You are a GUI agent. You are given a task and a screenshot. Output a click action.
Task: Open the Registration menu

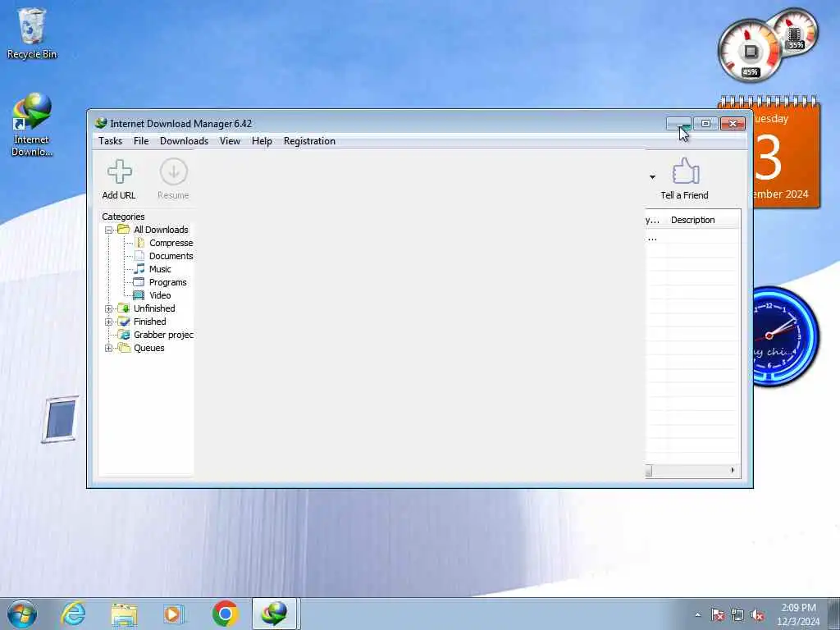pos(309,141)
